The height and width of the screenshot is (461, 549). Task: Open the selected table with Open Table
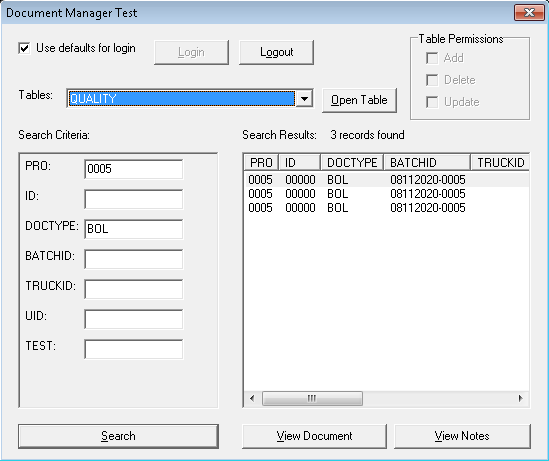click(359, 100)
